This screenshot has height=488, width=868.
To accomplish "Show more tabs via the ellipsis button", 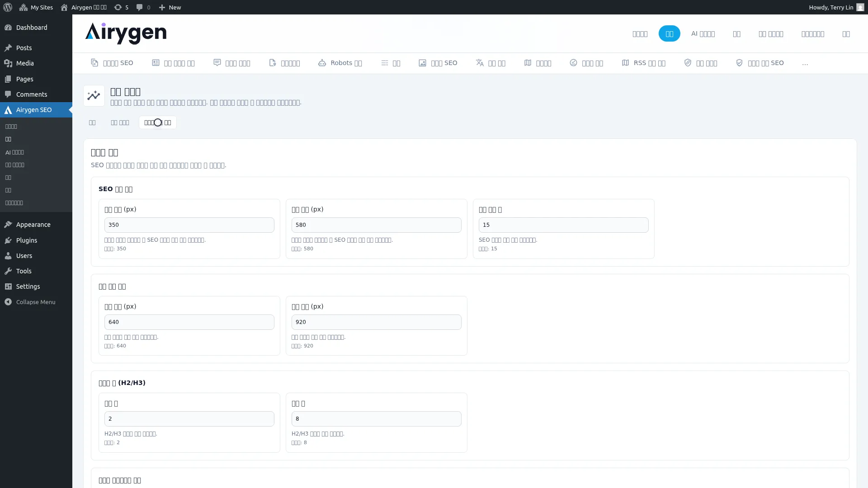I will (x=805, y=63).
